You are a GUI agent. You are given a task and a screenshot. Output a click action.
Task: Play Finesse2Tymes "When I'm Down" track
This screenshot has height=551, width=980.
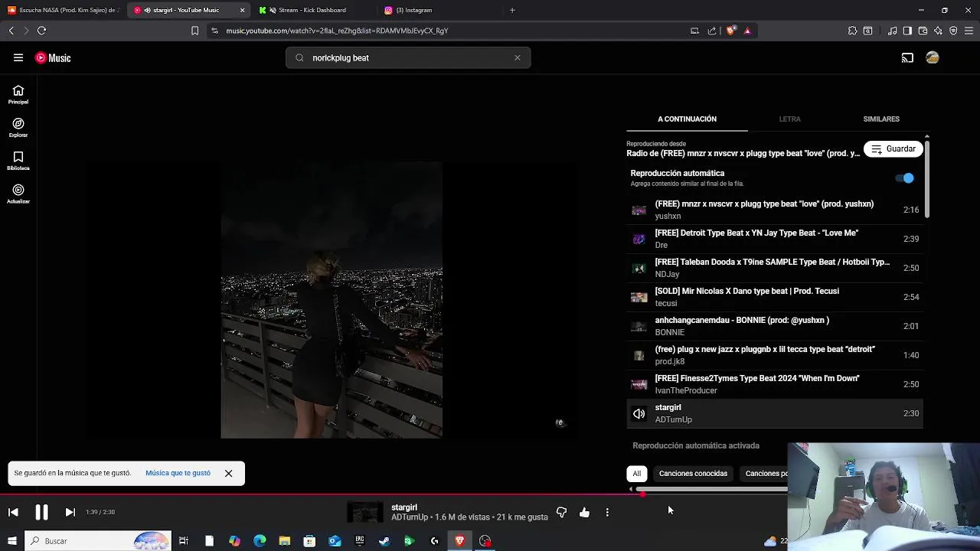point(775,384)
